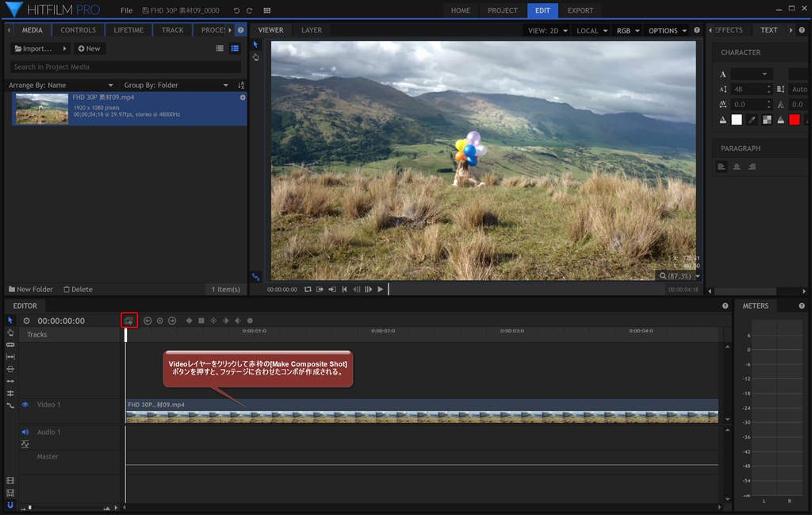The width and height of the screenshot is (812, 515).
Task: Expand the Arrange By: Name dropdown
Action: [59, 85]
